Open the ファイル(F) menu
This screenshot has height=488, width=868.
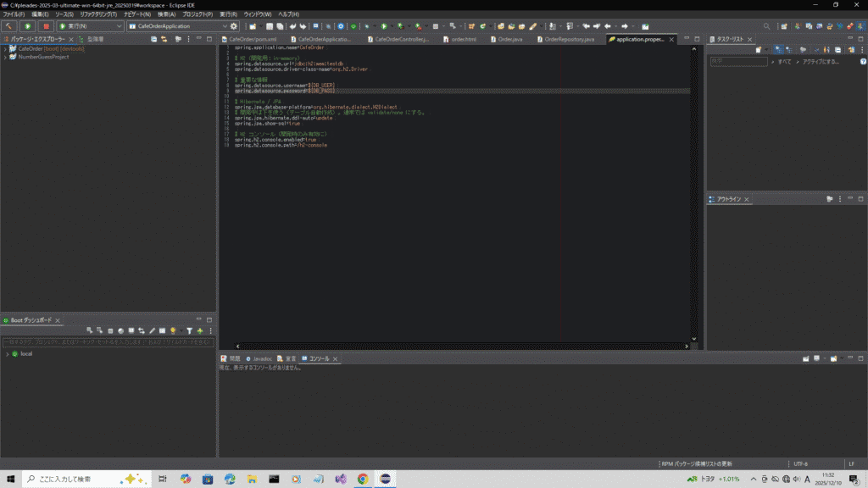pyautogui.click(x=14, y=14)
